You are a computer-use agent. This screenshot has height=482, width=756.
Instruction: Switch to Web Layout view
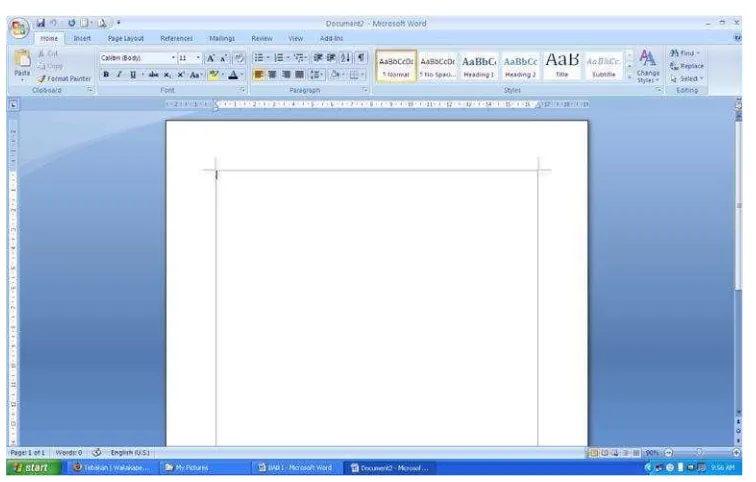(x=615, y=453)
